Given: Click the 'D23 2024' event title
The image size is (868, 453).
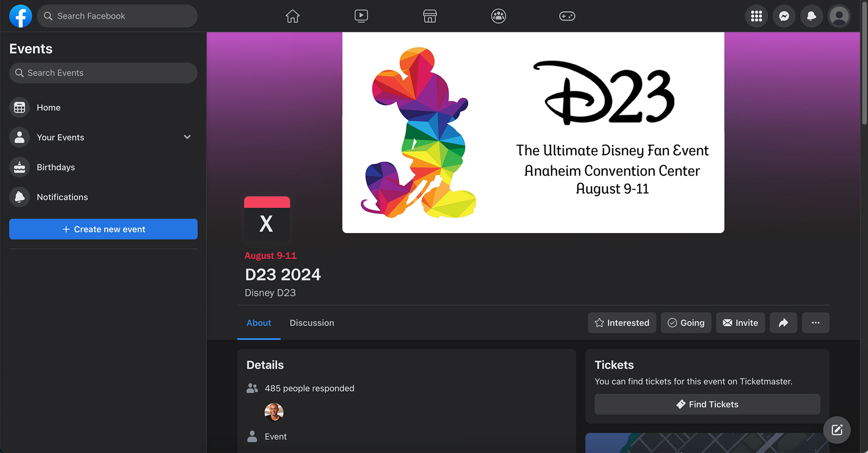Looking at the screenshot, I should (283, 275).
